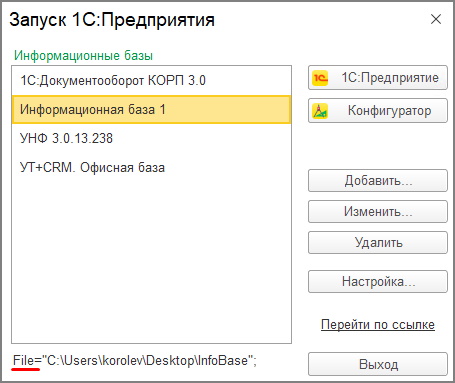Close the 1C launcher window
This screenshot has height=383, width=455.
[x=436, y=19]
